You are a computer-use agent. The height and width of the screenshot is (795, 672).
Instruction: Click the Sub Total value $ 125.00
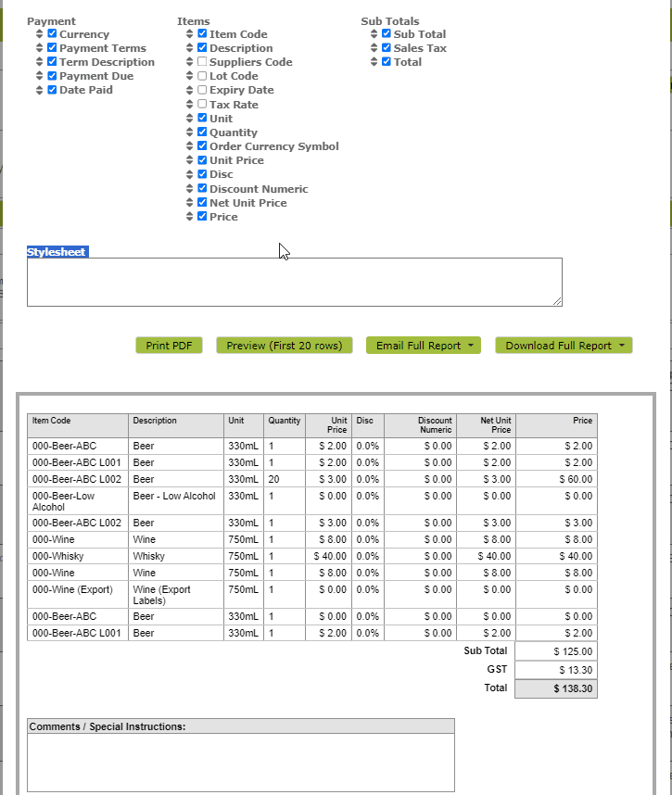coord(556,651)
